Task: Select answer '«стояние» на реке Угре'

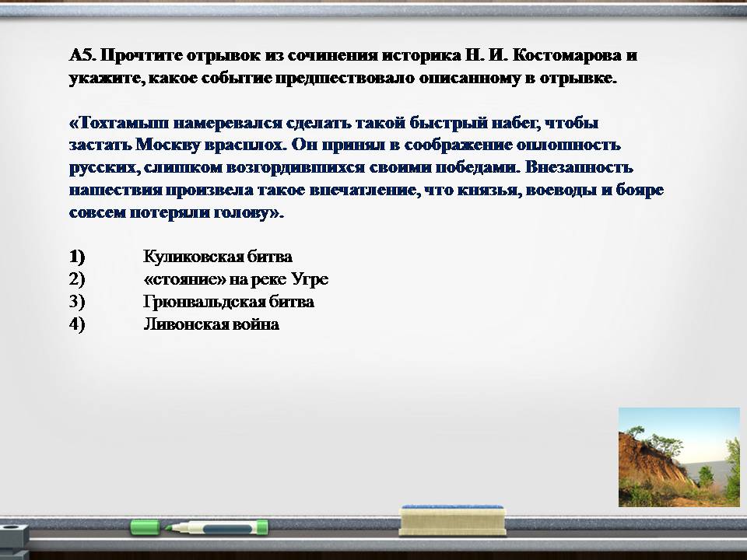Action: tap(236, 279)
